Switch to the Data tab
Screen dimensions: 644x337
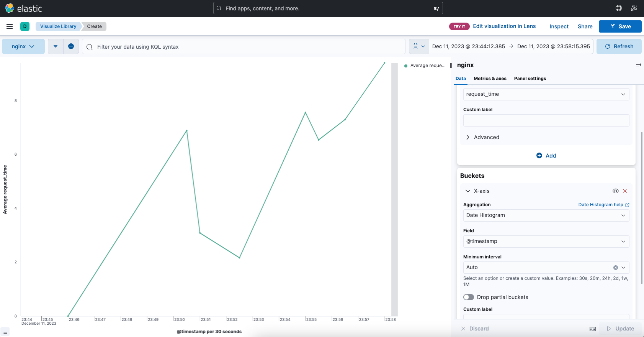pyautogui.click(x=461, y=79)
